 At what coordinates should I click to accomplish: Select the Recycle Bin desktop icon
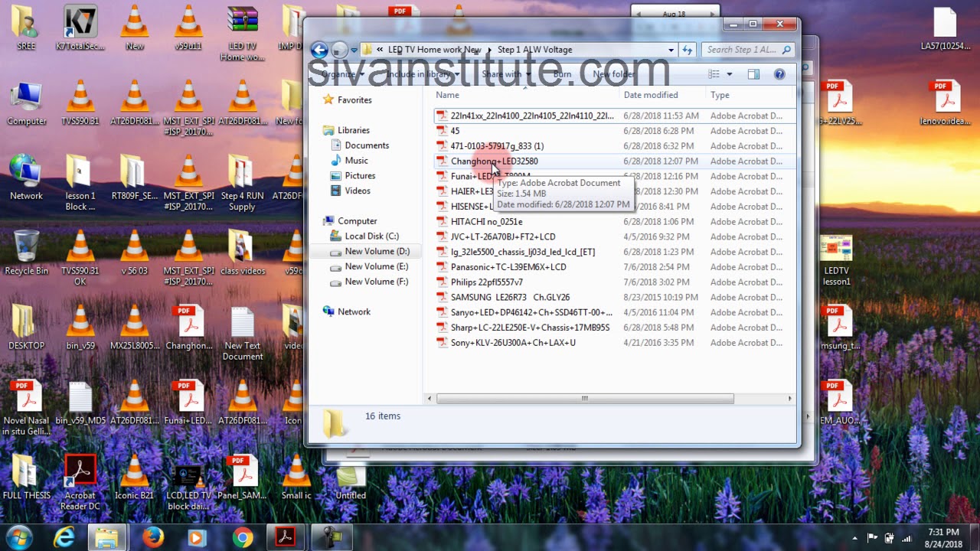(x=26, y=253)
